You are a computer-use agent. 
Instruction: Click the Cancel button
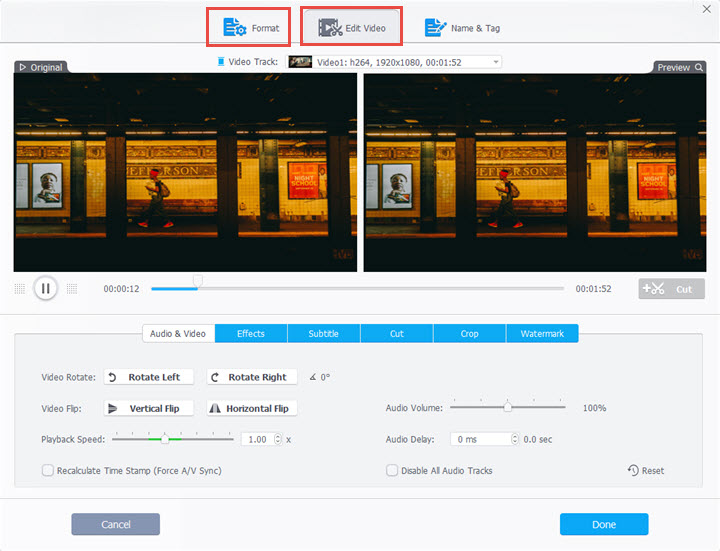point(116,524)
